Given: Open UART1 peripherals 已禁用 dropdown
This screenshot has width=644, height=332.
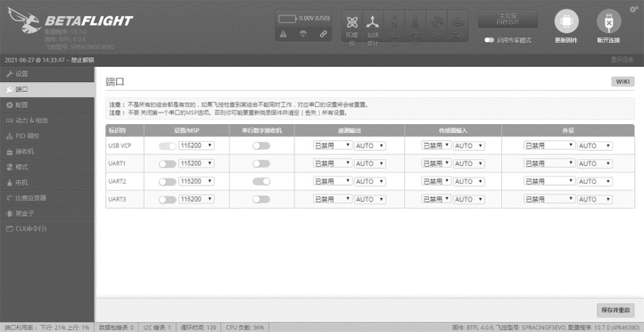Looking at the screenshot, I should click(x=549, y=163).
